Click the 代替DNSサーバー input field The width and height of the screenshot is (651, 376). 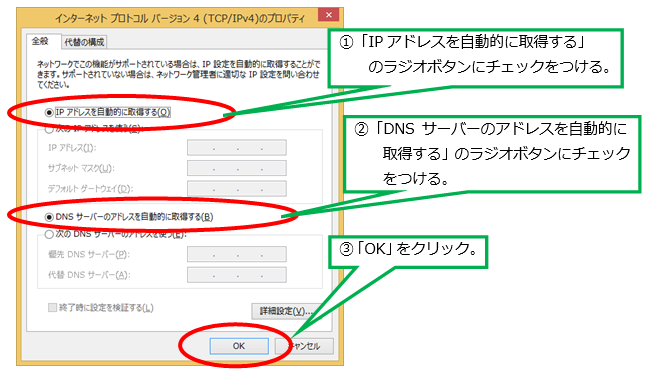coord(237,275)
